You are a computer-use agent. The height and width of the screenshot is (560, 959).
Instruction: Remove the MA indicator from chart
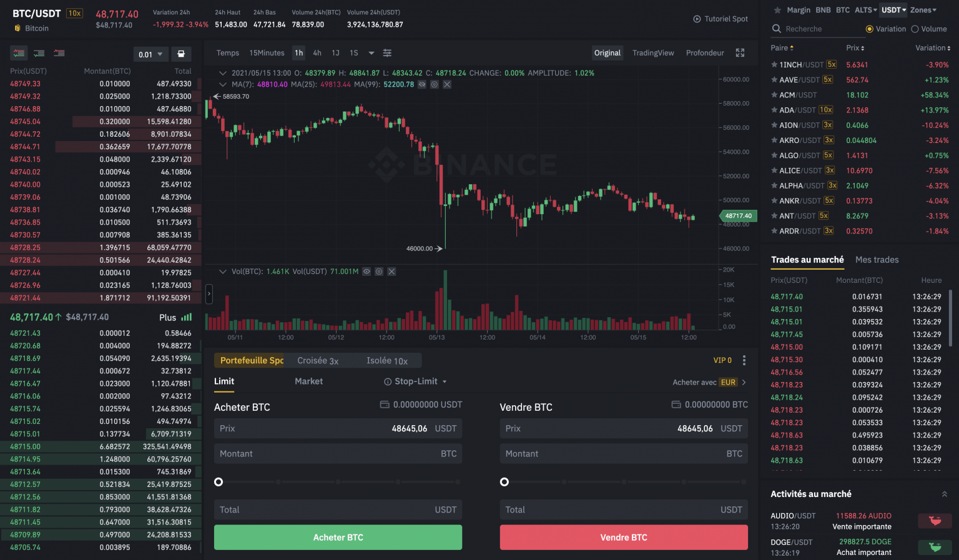tap(447, 84)
